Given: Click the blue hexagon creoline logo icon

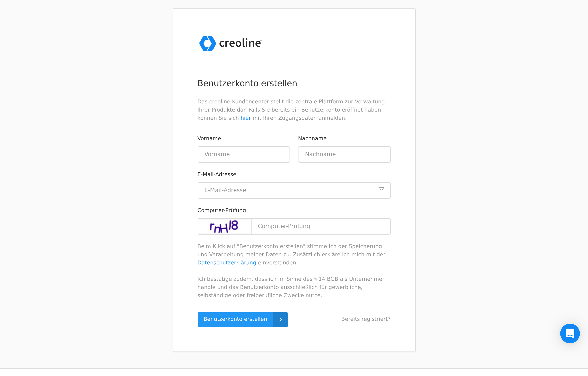Looking at the screenshot, I should (x=208, y=44).
